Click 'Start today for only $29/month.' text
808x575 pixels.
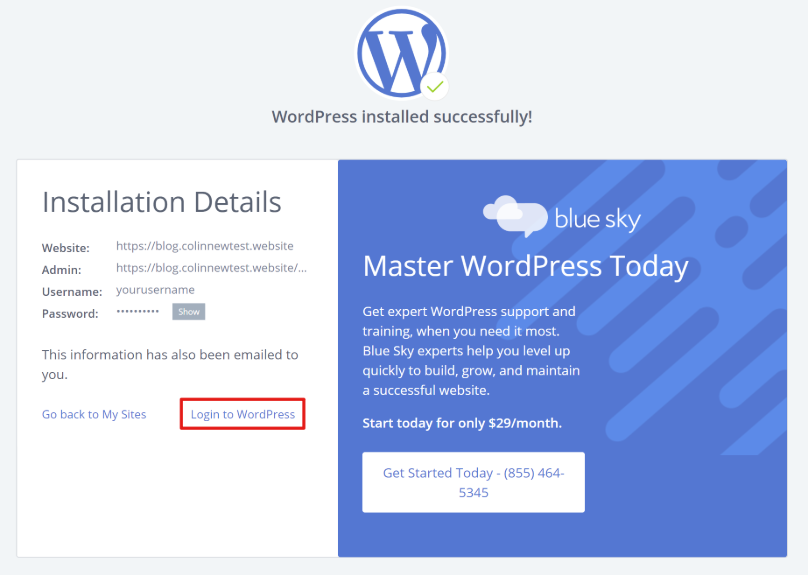click(x=462, y=423)
